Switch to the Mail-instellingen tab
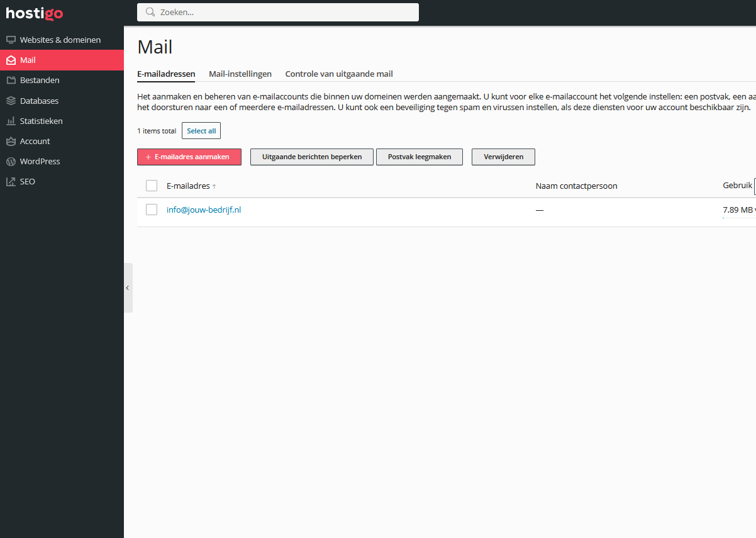The width and height of the screenshot is (756, 538). [x=240, y=74]
